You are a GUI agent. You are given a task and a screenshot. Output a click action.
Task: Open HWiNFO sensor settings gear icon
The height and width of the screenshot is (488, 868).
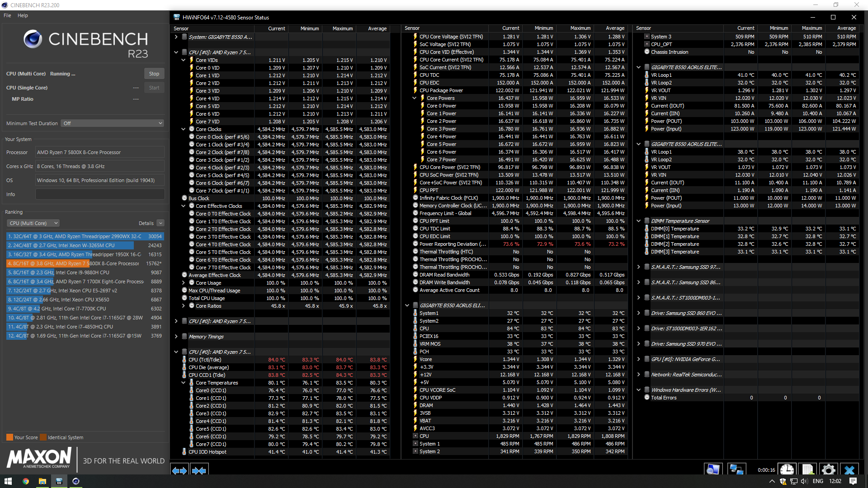[828, 470]
